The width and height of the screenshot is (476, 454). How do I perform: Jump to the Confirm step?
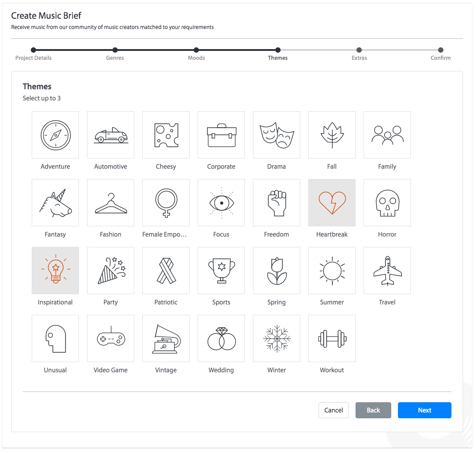[440, 58]
